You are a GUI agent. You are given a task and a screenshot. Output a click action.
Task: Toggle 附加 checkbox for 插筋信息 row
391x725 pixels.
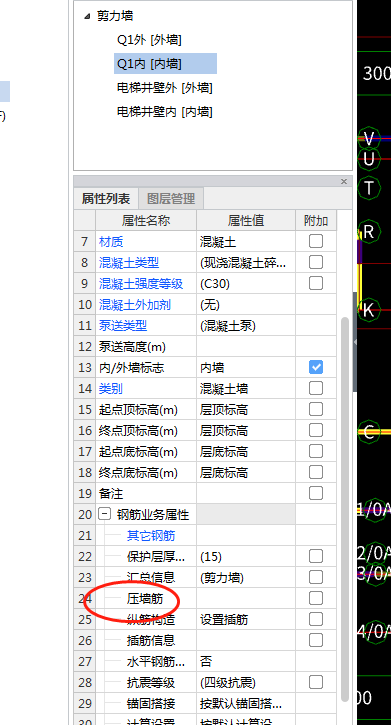point(316,640)
